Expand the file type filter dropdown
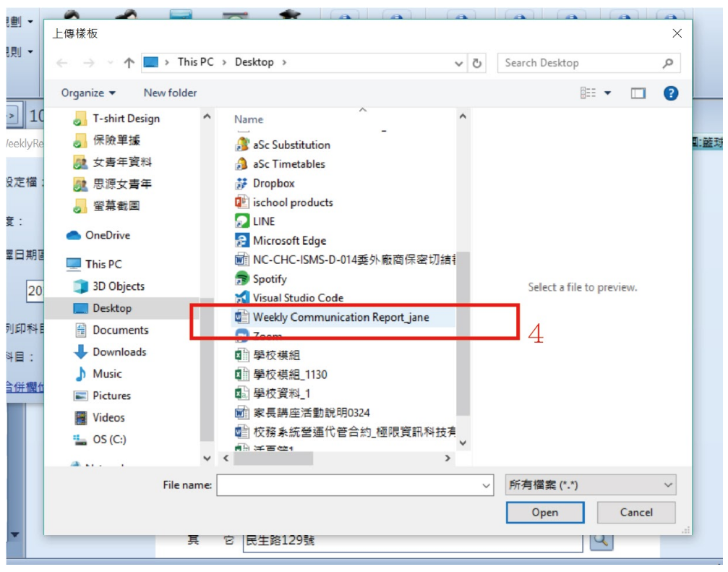The image size is (728, 572). click(590, 485)
